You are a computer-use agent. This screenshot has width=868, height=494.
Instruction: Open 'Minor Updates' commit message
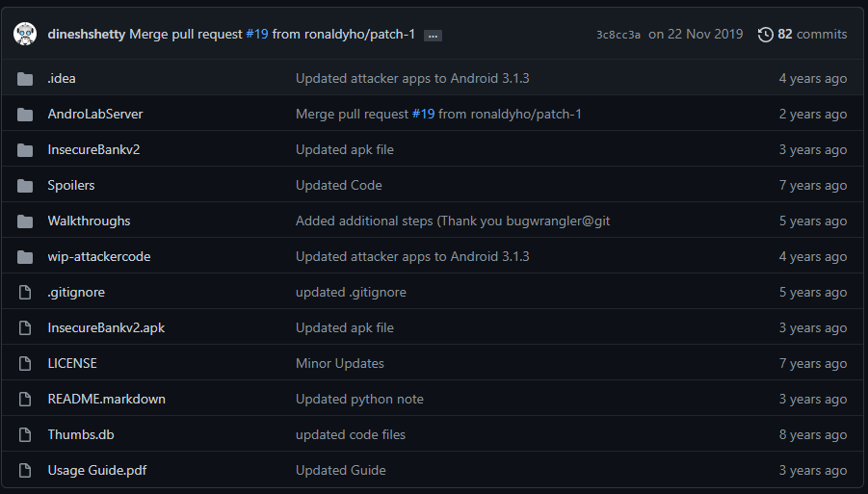tap(340, 363)
